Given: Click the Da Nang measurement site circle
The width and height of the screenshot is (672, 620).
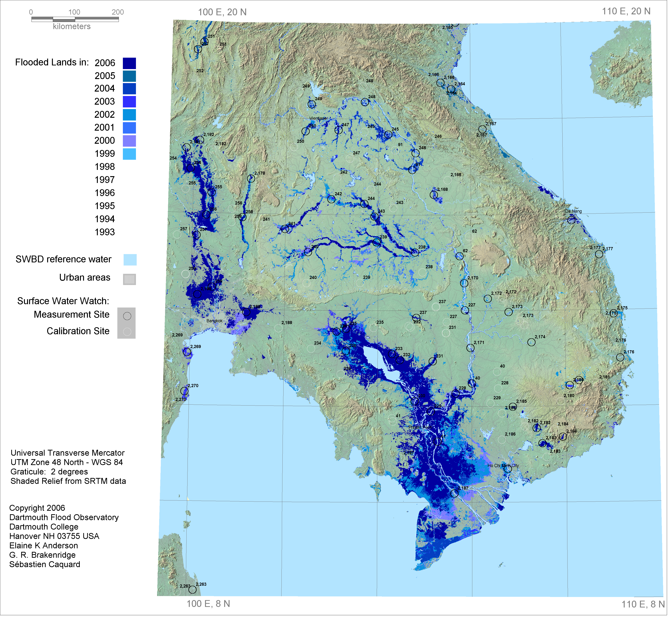Looking at the screenshot, I should click(x=571, y=220).
